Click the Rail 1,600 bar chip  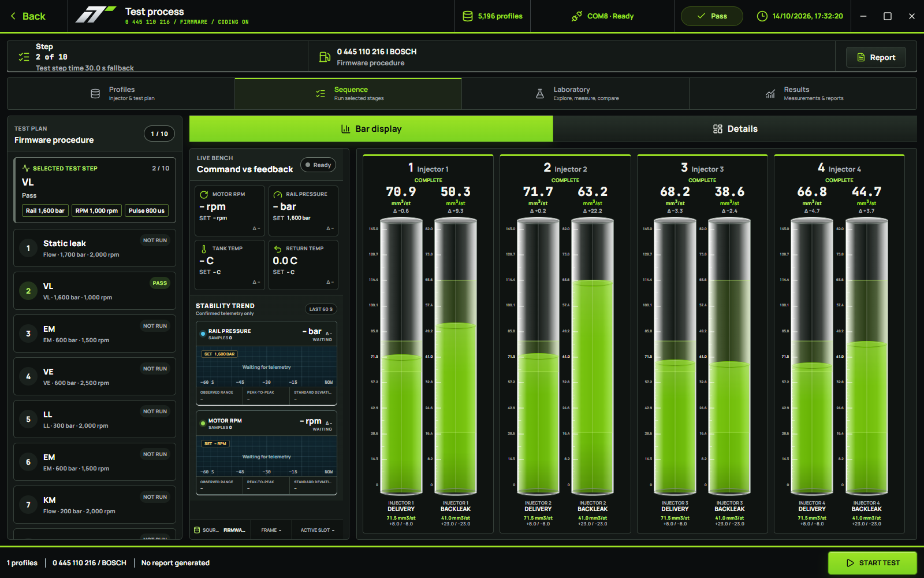coord(45,210)
